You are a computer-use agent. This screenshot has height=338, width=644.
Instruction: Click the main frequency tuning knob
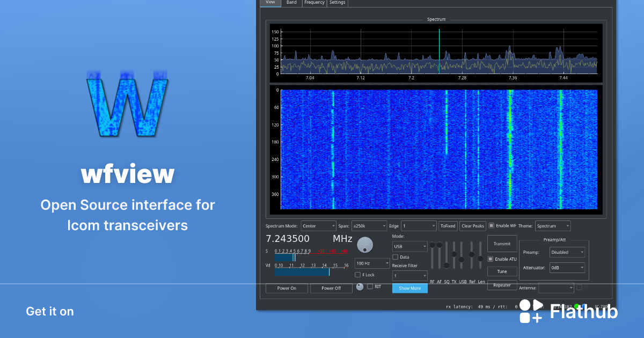(365, 245)
